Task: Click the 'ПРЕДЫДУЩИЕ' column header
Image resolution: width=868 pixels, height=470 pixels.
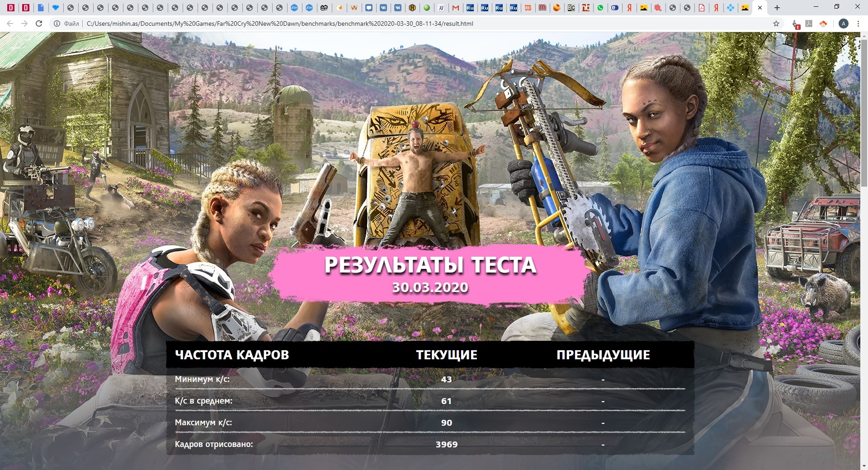Action: pos(603,355)
